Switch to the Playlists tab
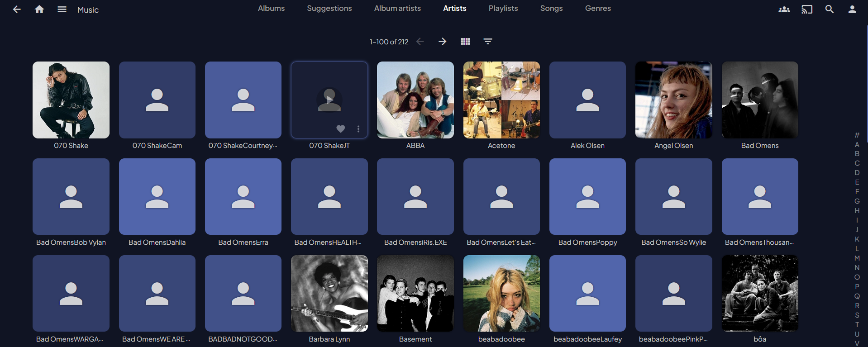The image size is (868, 347). (503, 9)
